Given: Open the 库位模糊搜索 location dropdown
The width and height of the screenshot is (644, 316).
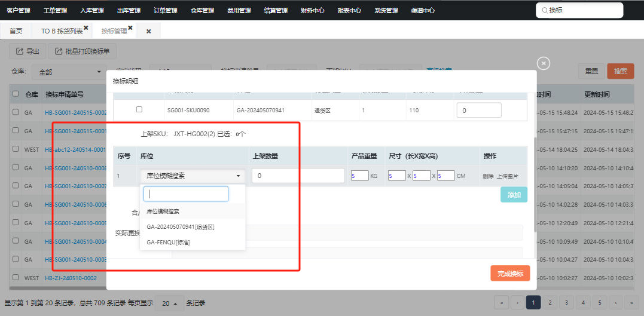Looking at the screenshot, I should 193,176.
